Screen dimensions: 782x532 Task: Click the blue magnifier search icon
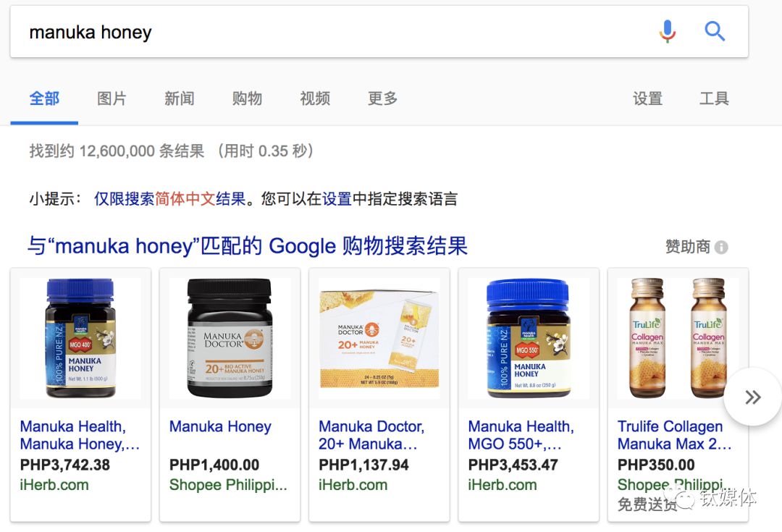click(714, 31)
